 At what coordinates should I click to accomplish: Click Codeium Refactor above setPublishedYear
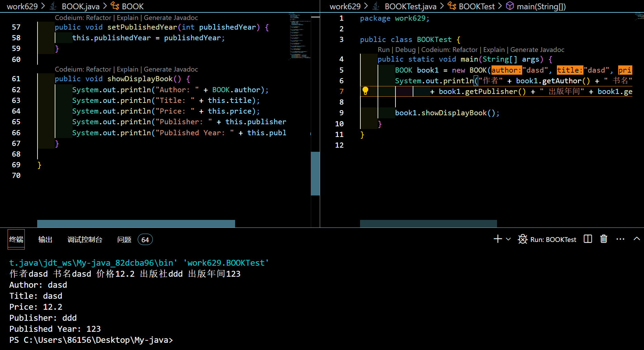(x=83, y=18)
